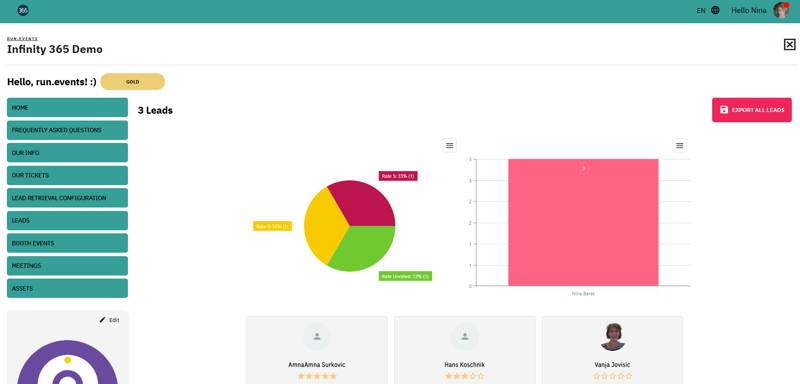Image resolution: width=800 pixels, height=384 pixels.
Task: Click Export All Leads button
Action: 752,110
